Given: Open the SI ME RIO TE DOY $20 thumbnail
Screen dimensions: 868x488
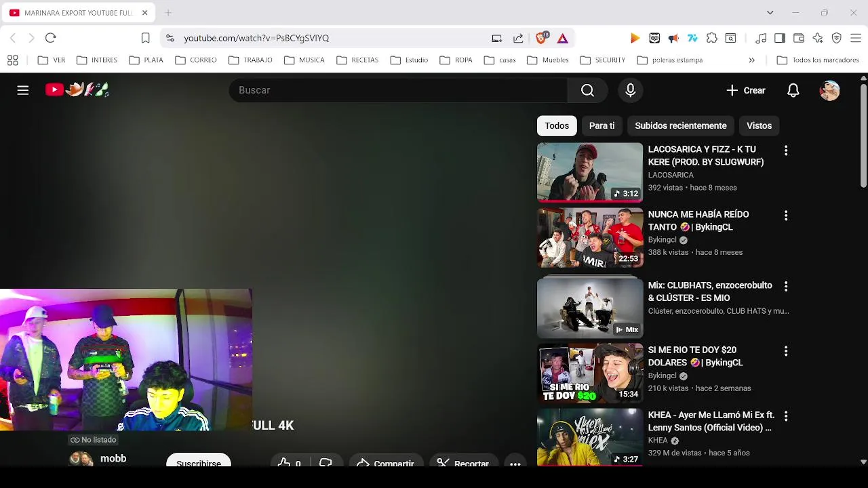Looking at the screenshot, I should 590,373.
